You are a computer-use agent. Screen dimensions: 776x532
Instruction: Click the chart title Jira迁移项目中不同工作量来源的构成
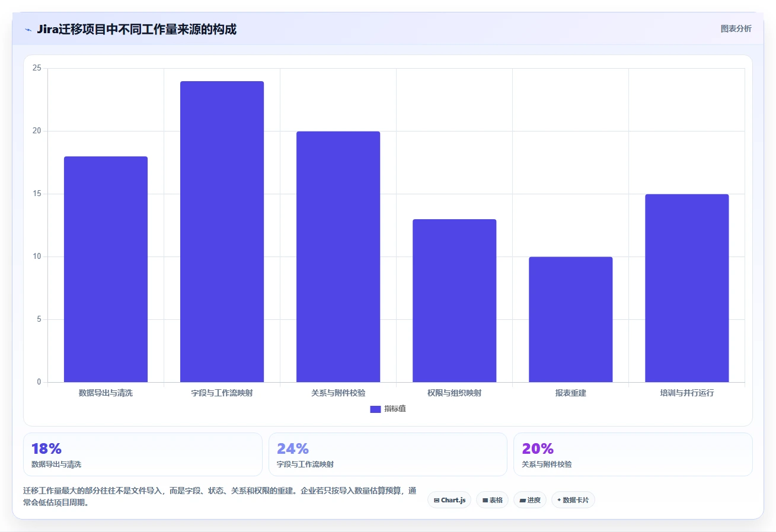coord(136,29)
